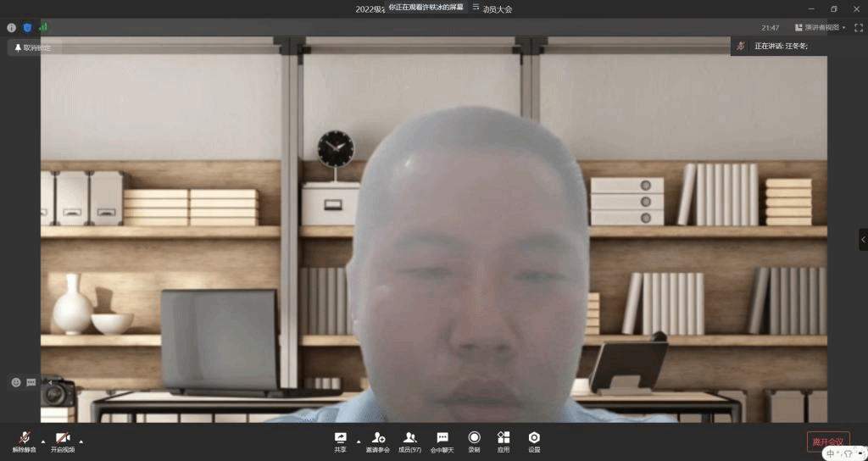The width and height of the screenshot is (868, 461).
Task: Show the members list (成员)
Action: coord(410,440)
